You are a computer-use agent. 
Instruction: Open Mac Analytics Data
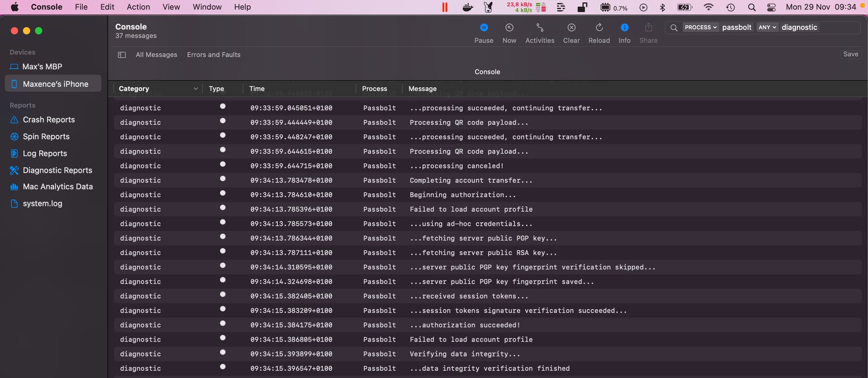(x=57, y=187)
